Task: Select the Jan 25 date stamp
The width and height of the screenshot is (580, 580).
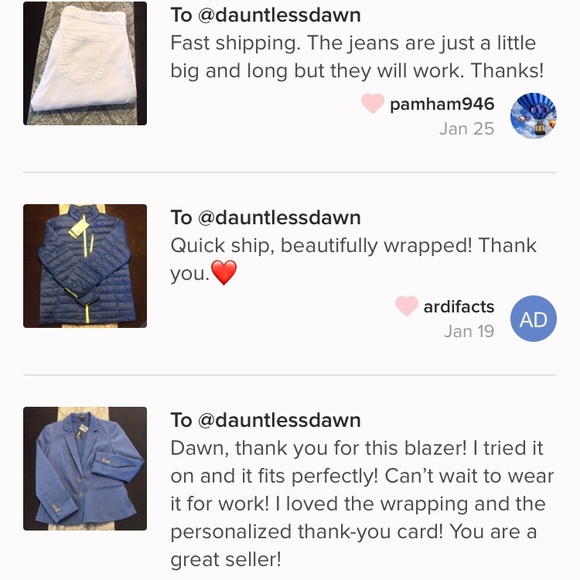Action: pyautogui.click(x=467, y=129)
